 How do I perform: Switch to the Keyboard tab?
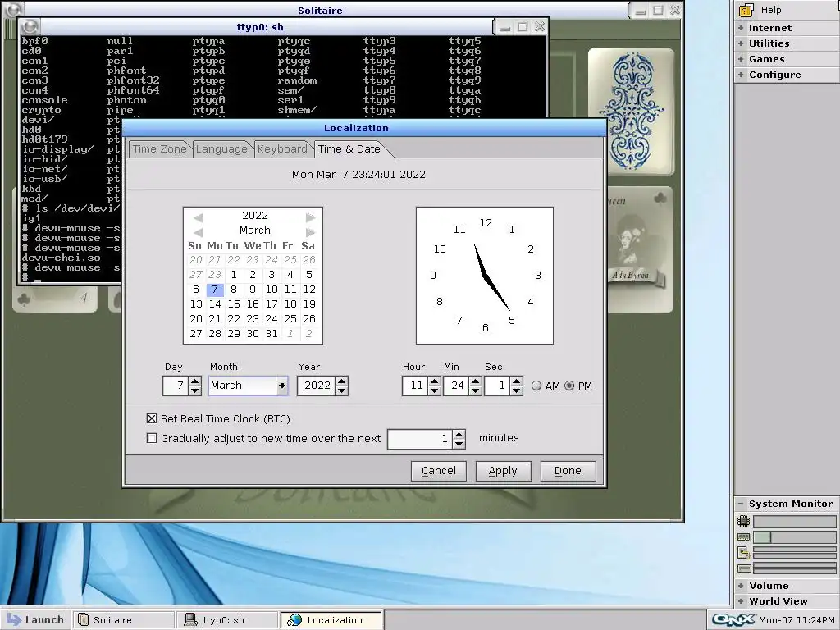pyautogui.click(x=282, y=149)
